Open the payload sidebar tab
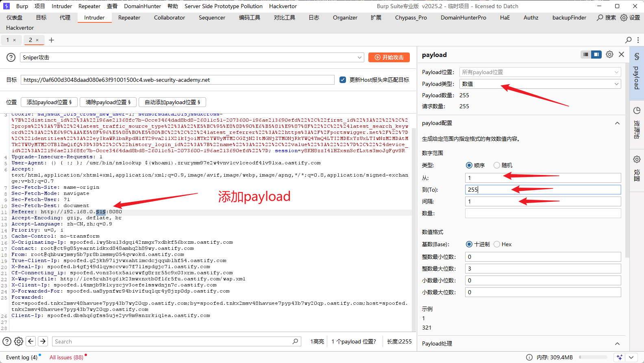 point(637,72)
